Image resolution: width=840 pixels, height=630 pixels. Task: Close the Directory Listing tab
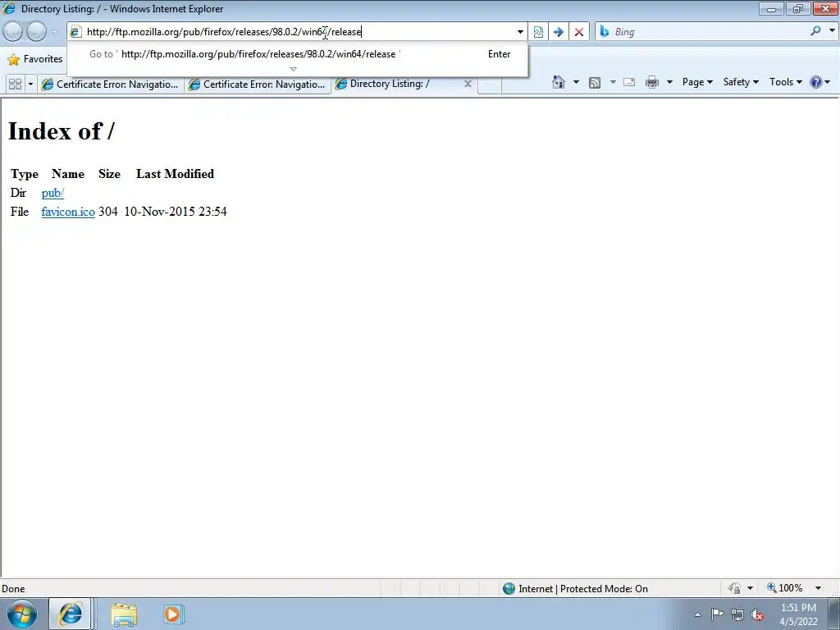pyautogui.click(x=468, y=84)
